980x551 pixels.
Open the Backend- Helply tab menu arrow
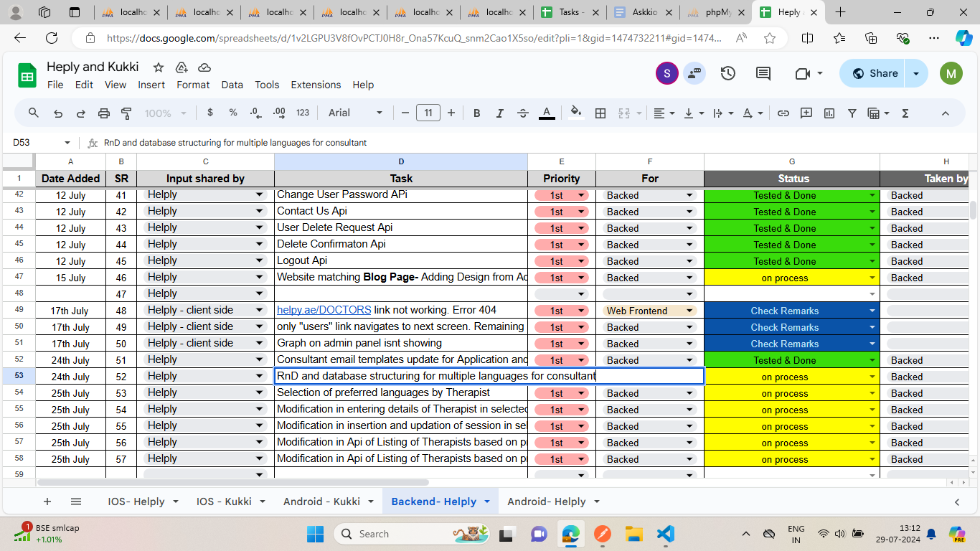tap(487, 501)
